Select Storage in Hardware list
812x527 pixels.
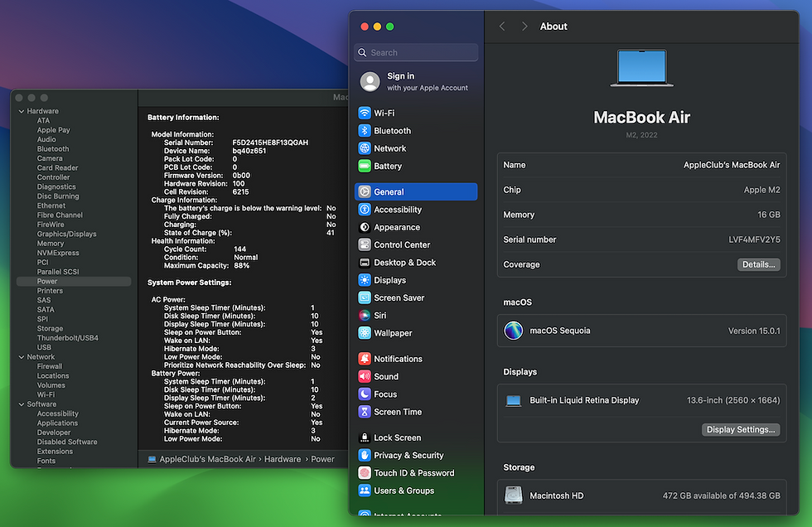coord(50,329)
